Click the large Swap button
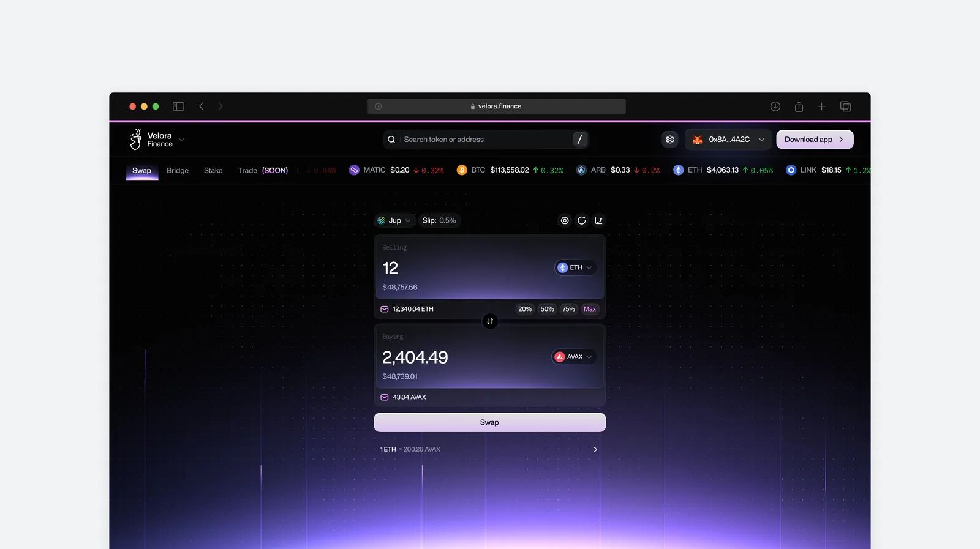The width and height of the screenshot is (980, 549). (490, 422)
